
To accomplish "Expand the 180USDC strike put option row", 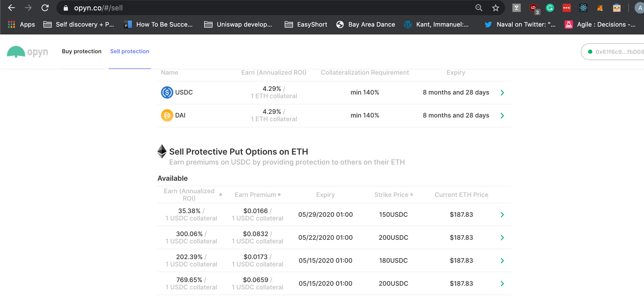I will pos(502,261).
